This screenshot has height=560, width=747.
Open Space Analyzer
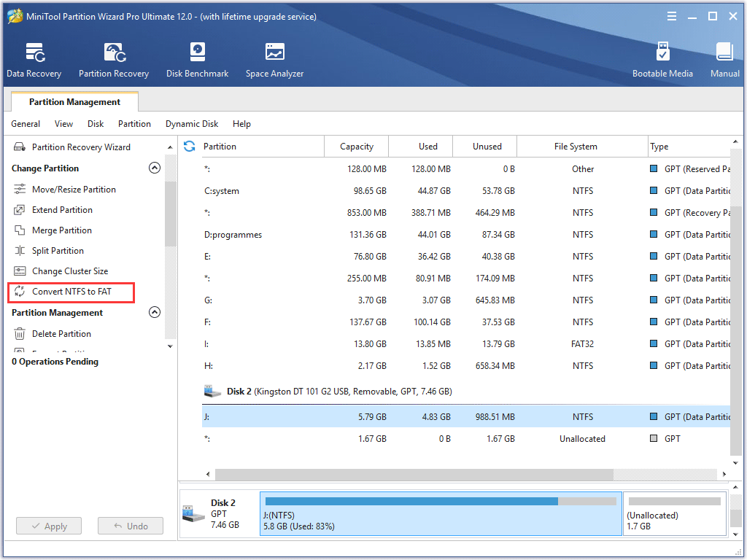(274, 60)
